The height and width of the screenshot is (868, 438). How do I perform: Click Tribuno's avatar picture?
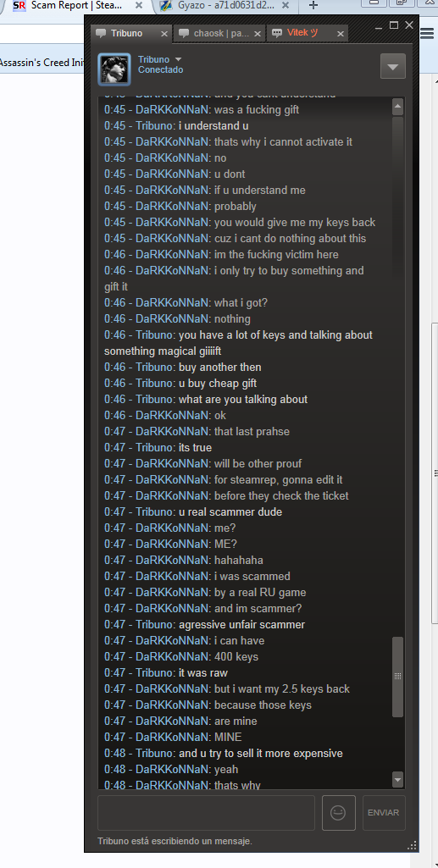pos(114,69)
